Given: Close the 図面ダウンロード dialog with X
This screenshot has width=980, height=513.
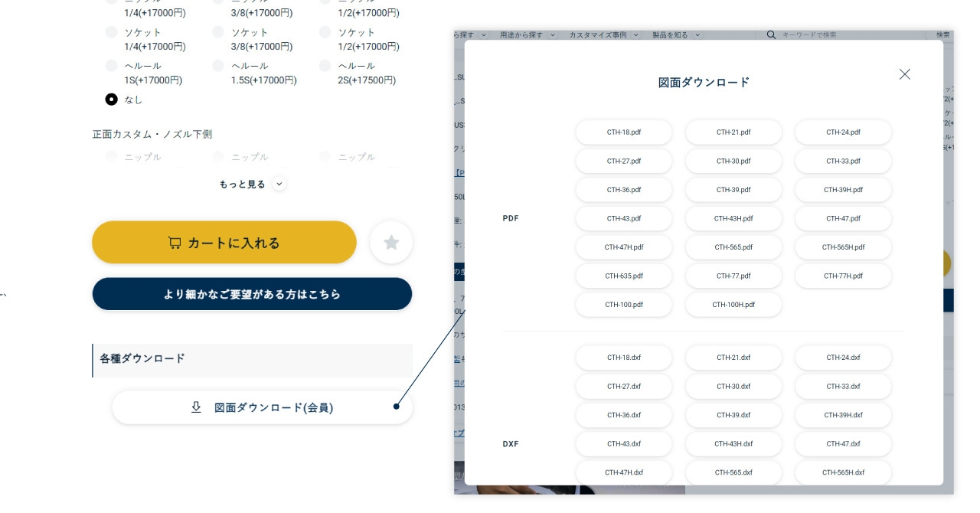Looking at the screenshot, I should point(904,74).
